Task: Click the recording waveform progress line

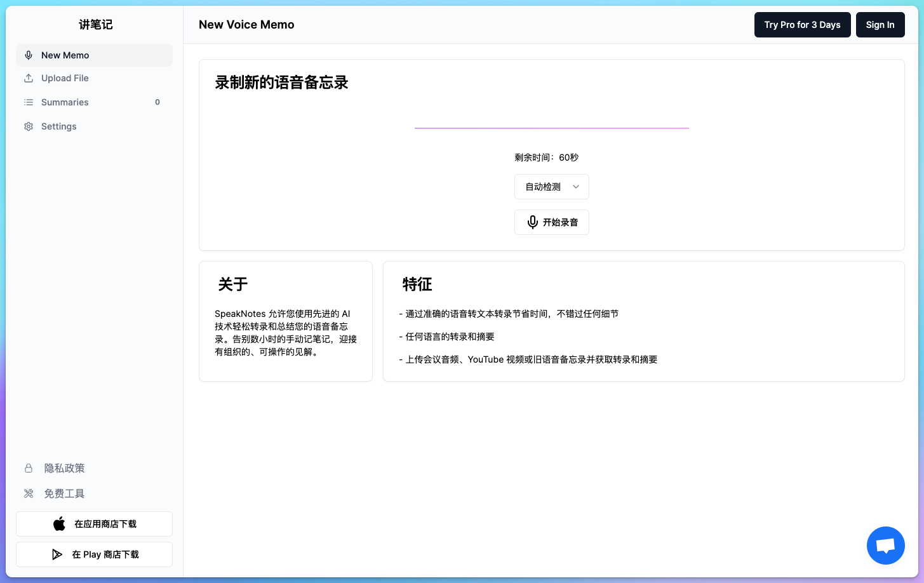Action: pyautogui.click(x=551, y=128)
